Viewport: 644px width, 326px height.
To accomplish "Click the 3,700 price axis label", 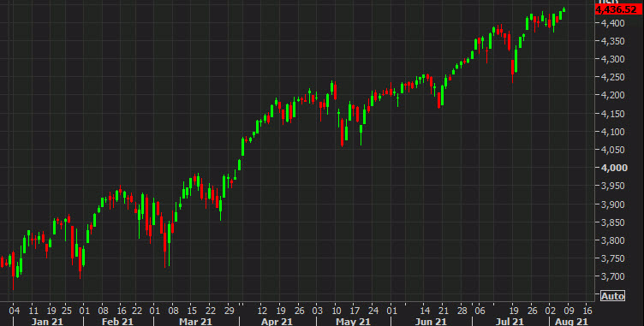I will (614, 276).
